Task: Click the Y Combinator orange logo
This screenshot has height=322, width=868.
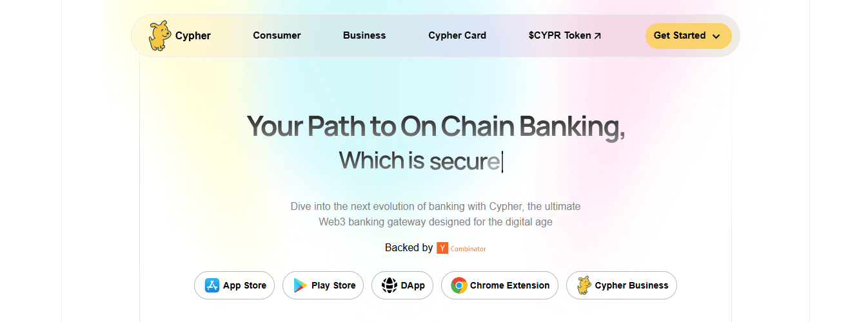Action: point(442,248)
